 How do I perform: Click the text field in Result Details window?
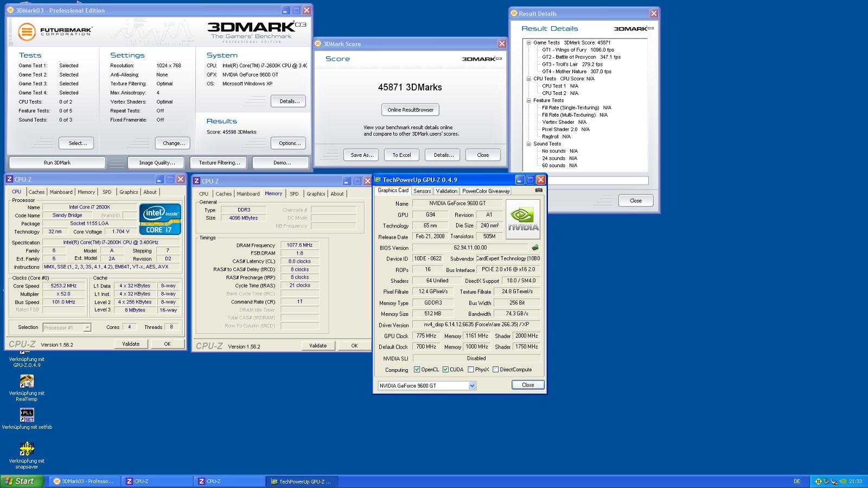597,180
